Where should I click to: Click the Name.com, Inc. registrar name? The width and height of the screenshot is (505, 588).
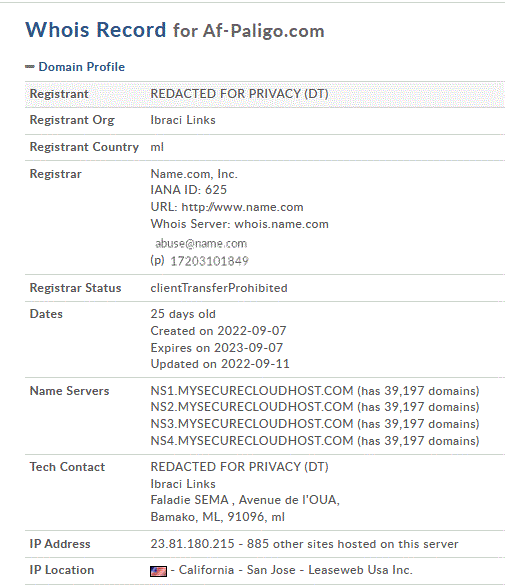[x=194, y=174]
